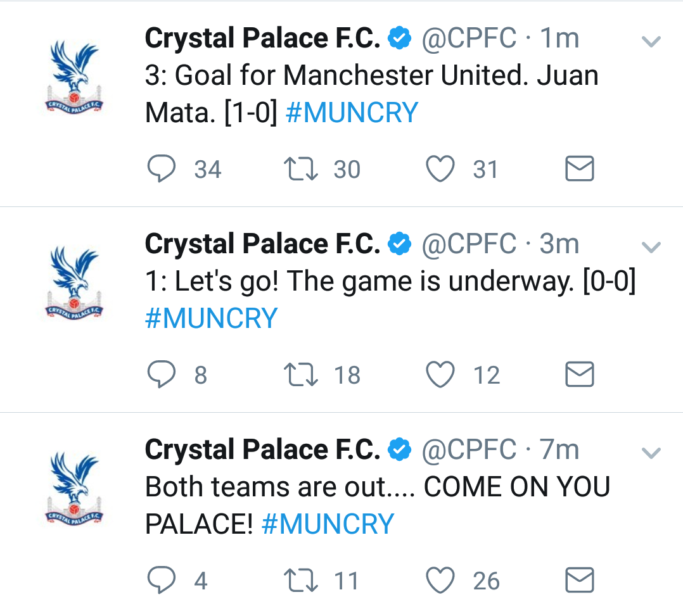The width and height of the screenshot is (683, 616).
Task: Open options chevron on the 1m tweet
Action: pyautogui.click(x=651, y=41)
